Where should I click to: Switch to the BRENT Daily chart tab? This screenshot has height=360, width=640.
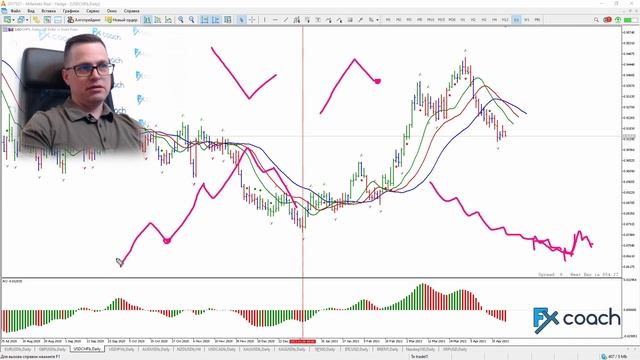click(387, 349)
